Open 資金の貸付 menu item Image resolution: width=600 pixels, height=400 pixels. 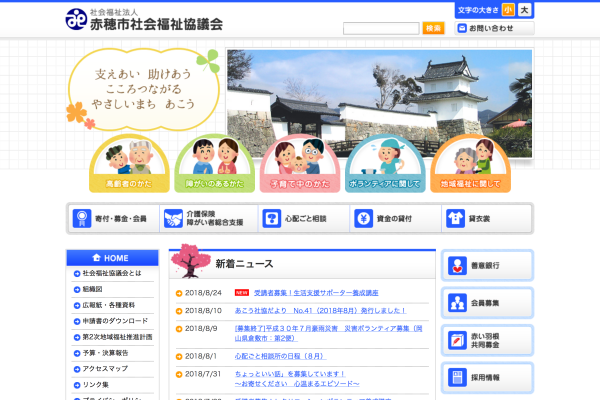396,219
